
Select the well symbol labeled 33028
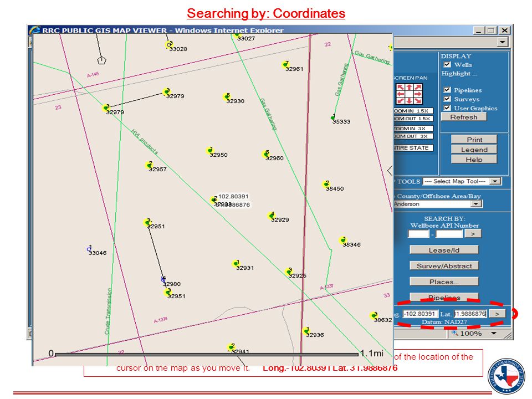point(169,44)
